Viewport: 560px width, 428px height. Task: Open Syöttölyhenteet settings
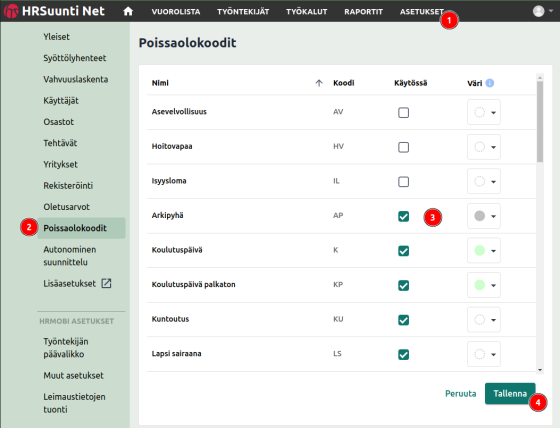(x=75, y=58)
